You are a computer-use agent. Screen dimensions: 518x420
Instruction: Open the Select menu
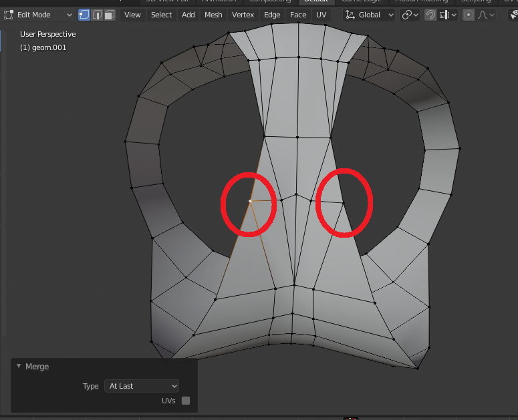click(161, 15)
